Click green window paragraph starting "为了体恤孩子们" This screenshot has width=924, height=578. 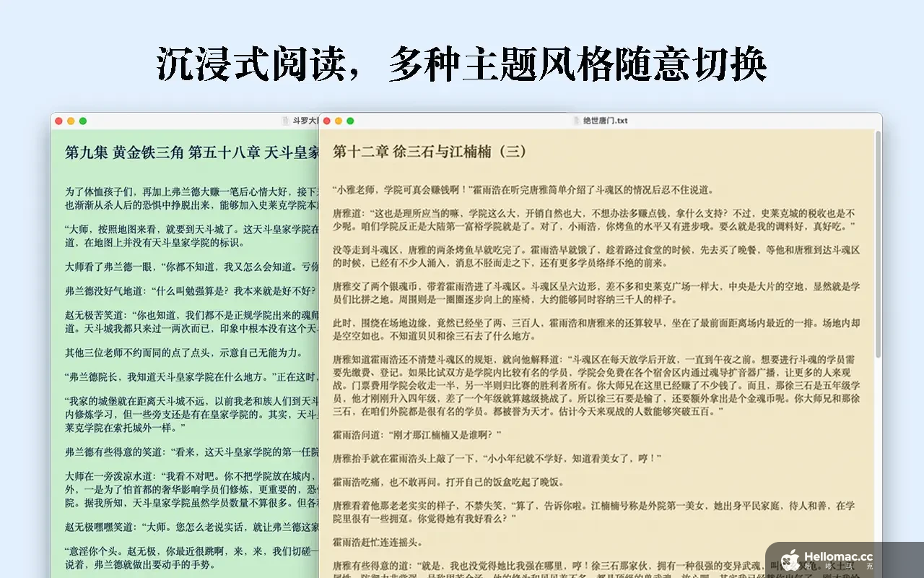click(x=192, y=197)
